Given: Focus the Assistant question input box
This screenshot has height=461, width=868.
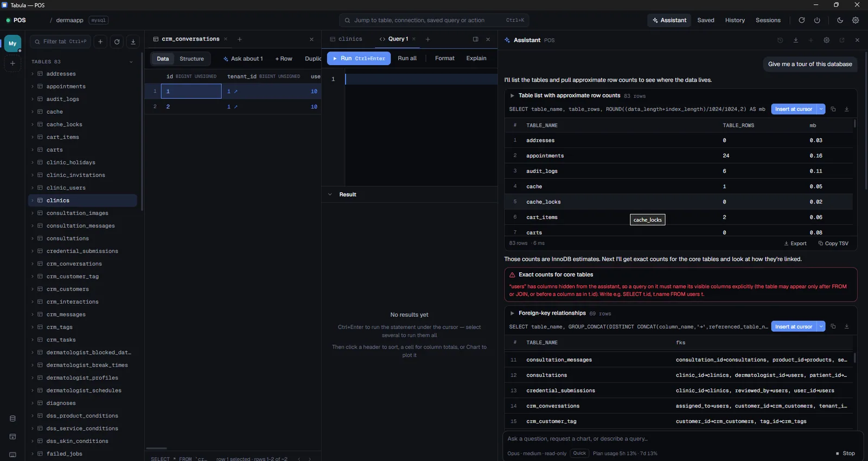Looking at the screenshot, I should click(x=682, y=439).
